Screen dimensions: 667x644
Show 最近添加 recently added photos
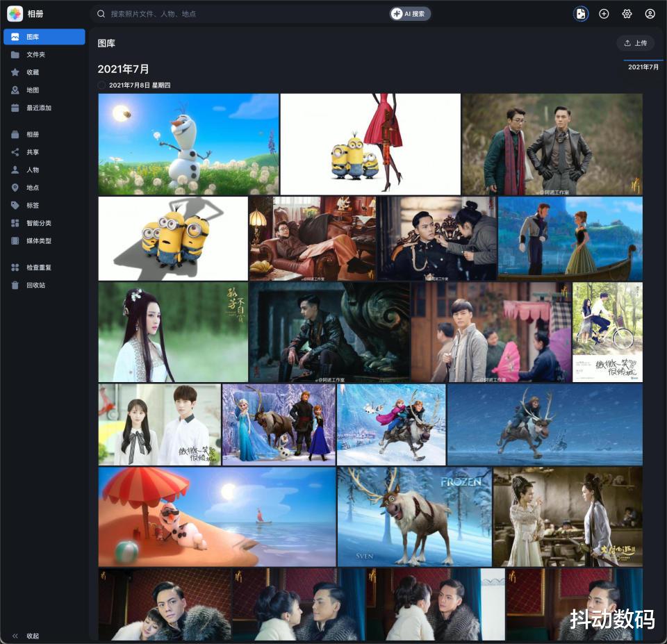[44, 108]
